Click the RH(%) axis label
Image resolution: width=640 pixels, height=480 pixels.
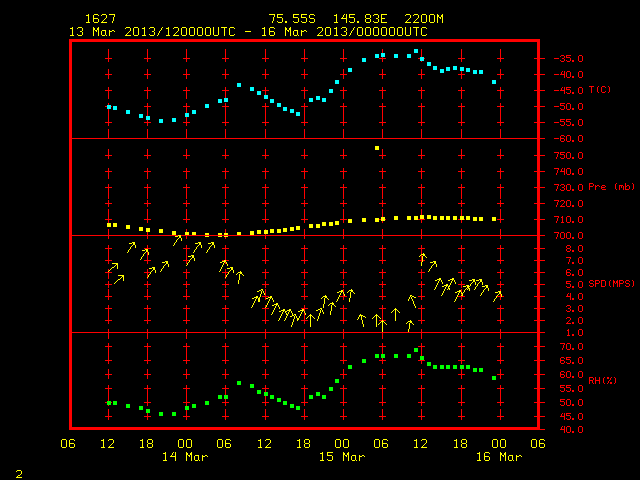[x=602, y=381]
